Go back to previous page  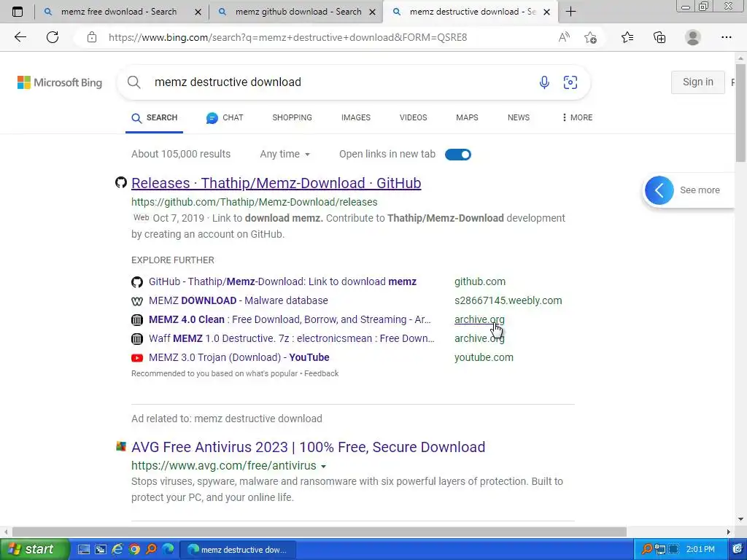point(20,37)
